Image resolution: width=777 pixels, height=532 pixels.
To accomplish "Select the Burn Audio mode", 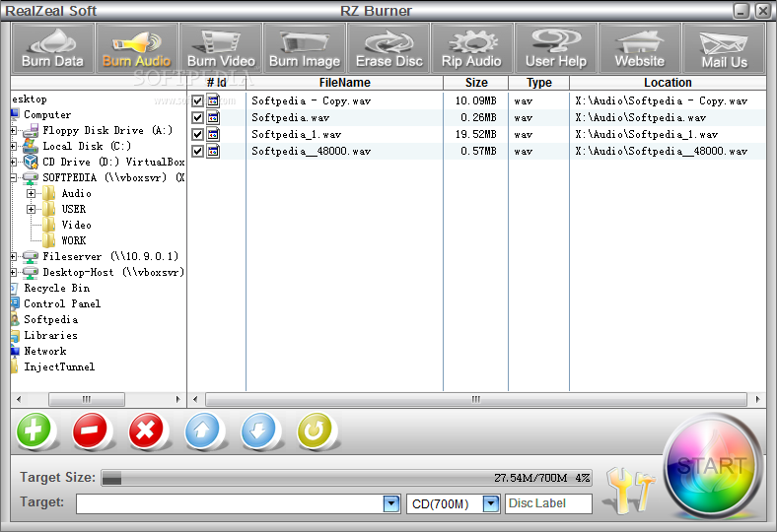I will tap(136, 48).
